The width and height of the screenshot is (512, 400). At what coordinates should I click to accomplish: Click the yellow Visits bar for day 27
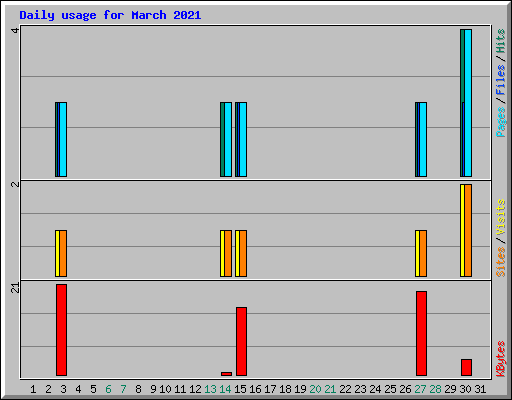(417, 253)
